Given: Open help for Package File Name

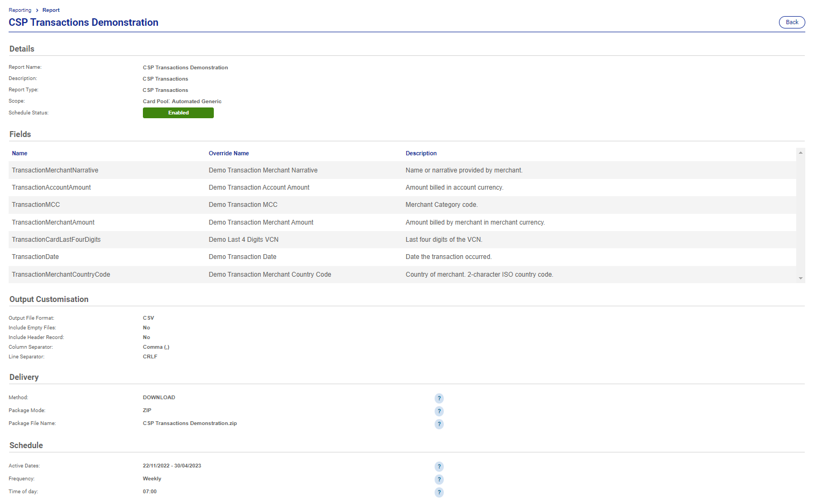Looking at the screenshot, I should click(x=439, y=424).
